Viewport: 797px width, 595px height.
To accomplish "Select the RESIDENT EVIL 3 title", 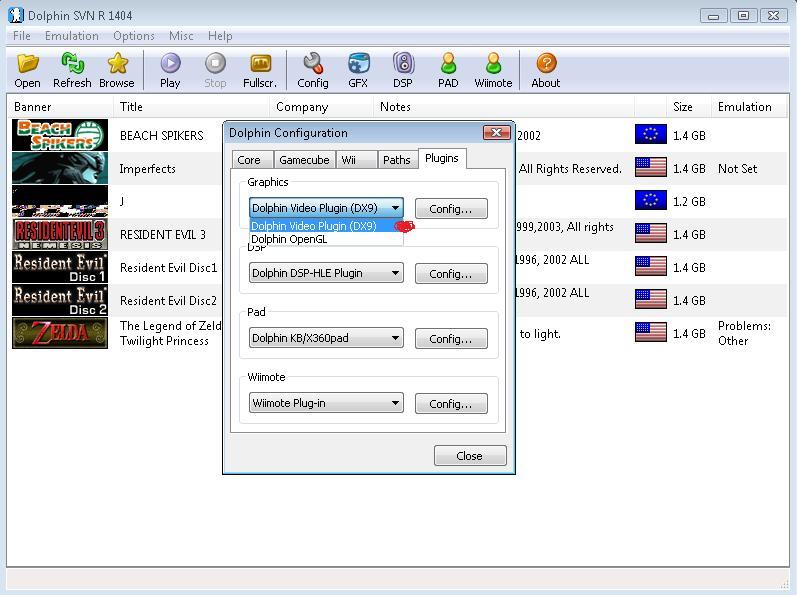I will 163,235.
